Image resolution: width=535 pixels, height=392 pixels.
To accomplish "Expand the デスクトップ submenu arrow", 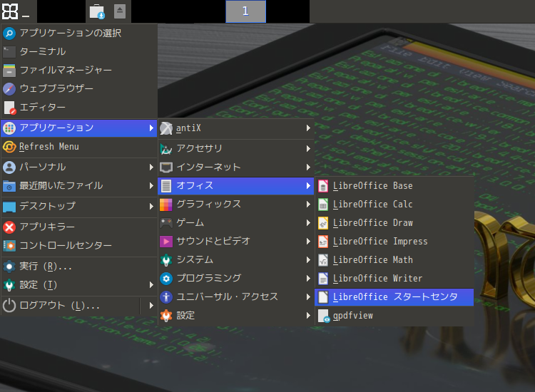I will (x=151, y=206).
